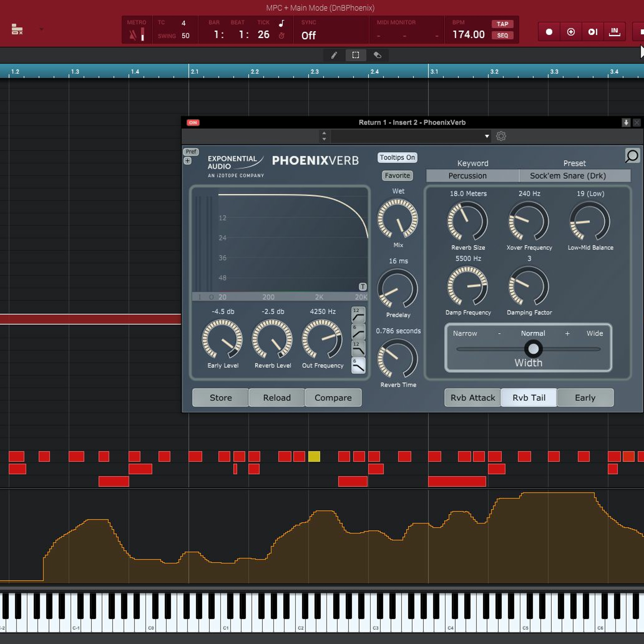Click the play-start transport icon
This screenshot has width=644, height=644.
pos(593,32)
